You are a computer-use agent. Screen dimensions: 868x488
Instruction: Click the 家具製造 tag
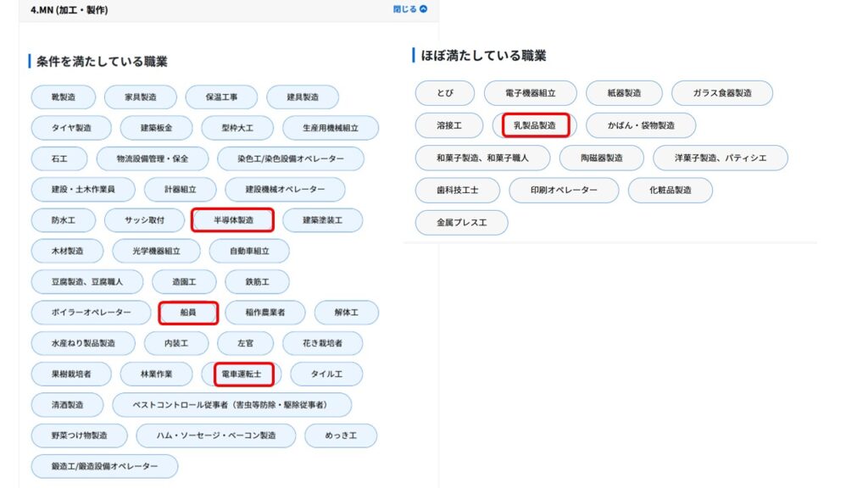coord(140,97)
